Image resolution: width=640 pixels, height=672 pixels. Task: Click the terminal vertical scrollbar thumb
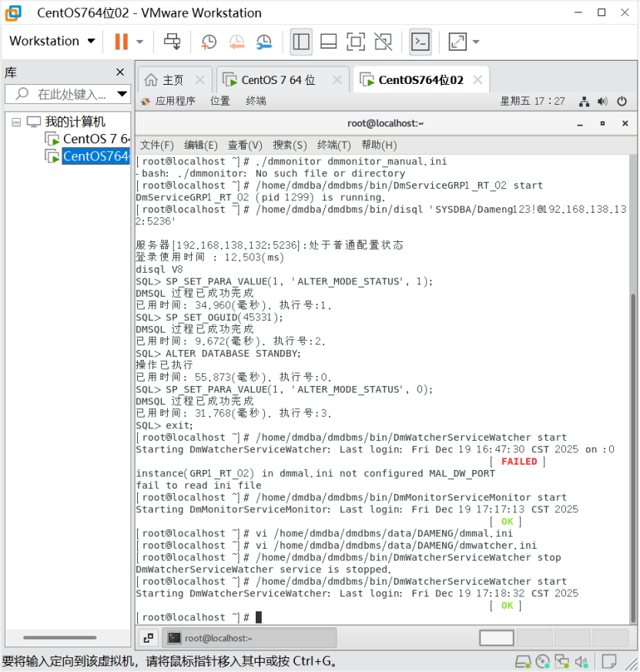[x=633, y=458]
